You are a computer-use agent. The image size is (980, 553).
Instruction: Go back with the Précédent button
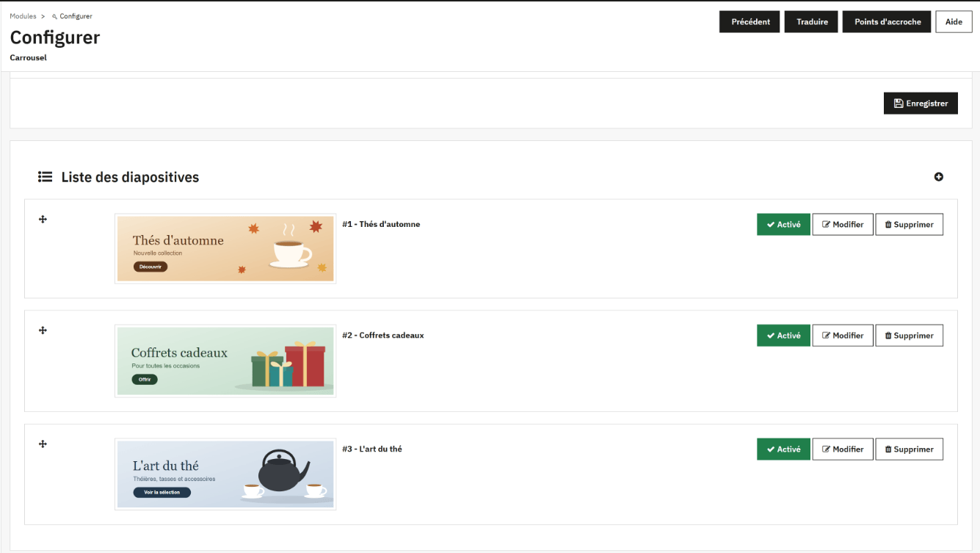pyautogui.click(x=749, y=22)
